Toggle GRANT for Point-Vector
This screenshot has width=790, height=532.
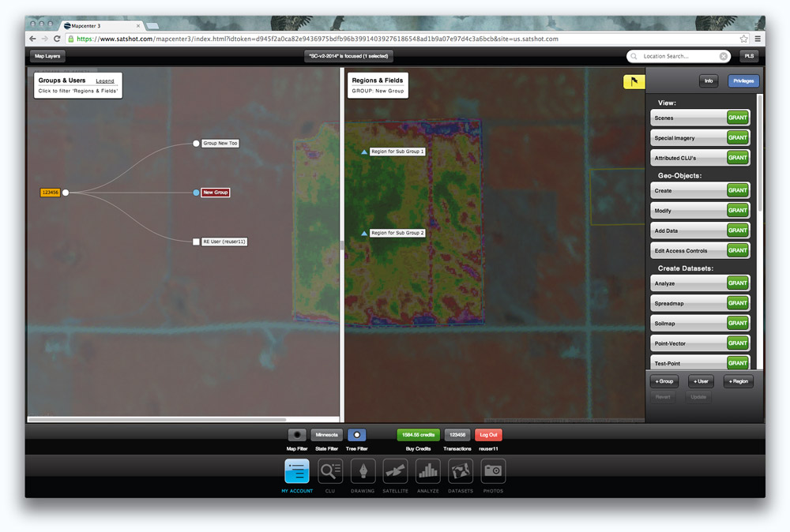738,343
